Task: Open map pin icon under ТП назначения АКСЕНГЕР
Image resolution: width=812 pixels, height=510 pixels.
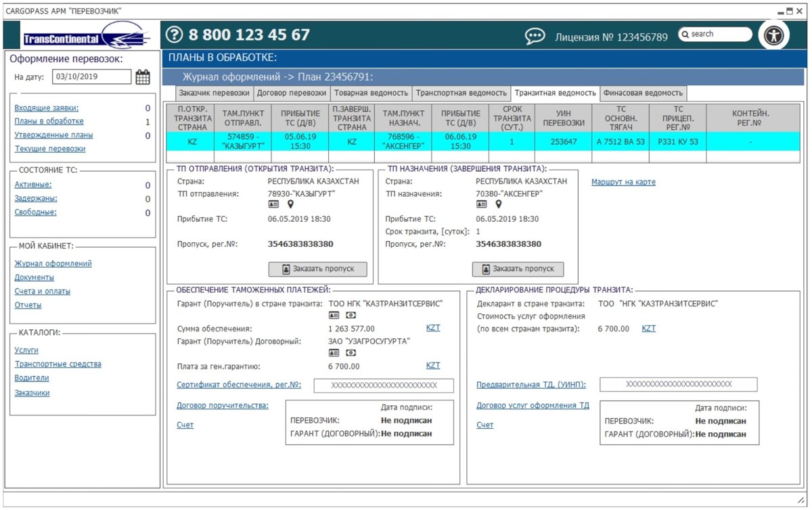Action: coord(499,204)
